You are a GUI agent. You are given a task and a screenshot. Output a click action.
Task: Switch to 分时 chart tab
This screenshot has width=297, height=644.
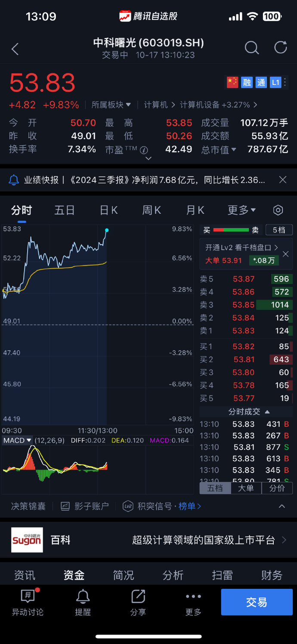coord(22,210)
